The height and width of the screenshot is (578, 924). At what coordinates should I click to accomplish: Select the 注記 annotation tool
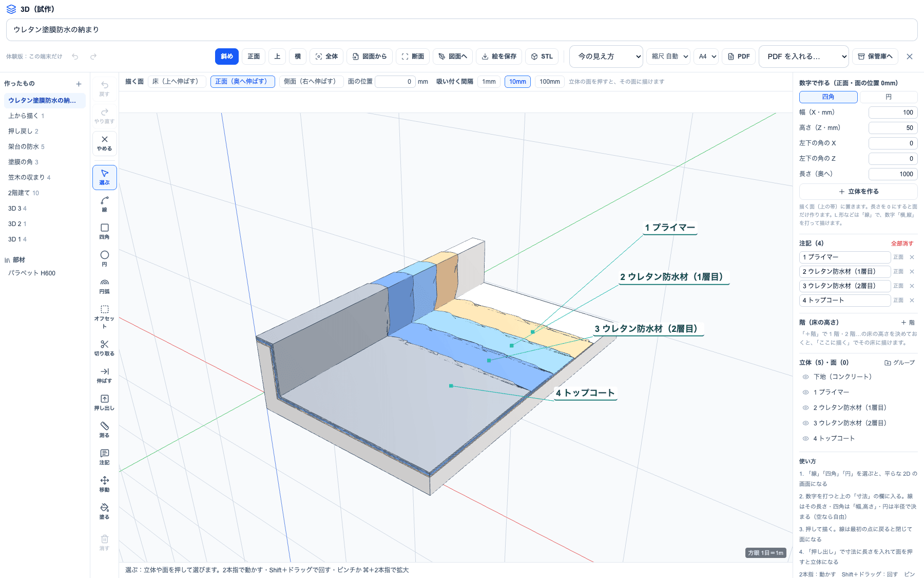[x=105, y=457]
